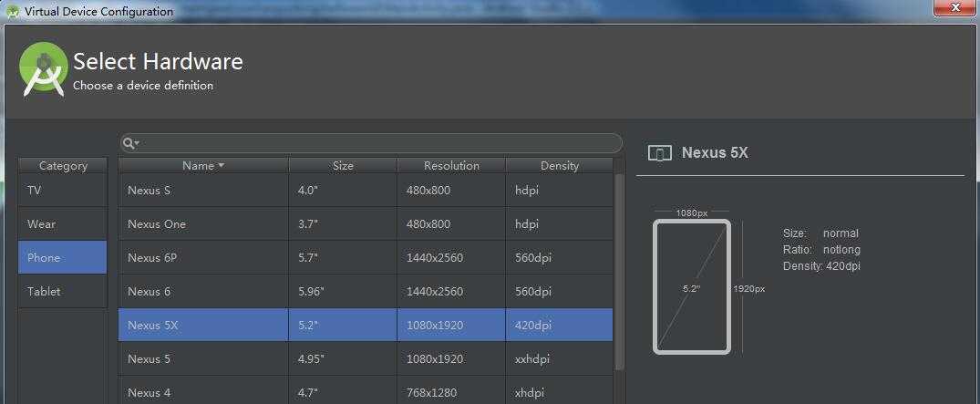Viewport: 980px width, 404px height.
Task: Select the TV category
Action: (63, 190)
